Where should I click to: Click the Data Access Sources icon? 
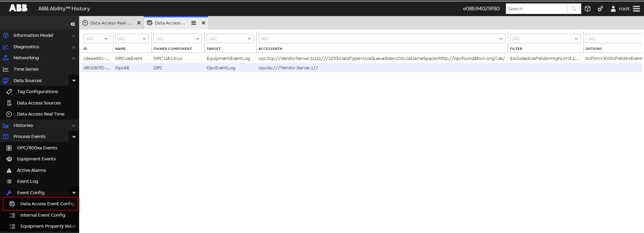pos(9,103)
